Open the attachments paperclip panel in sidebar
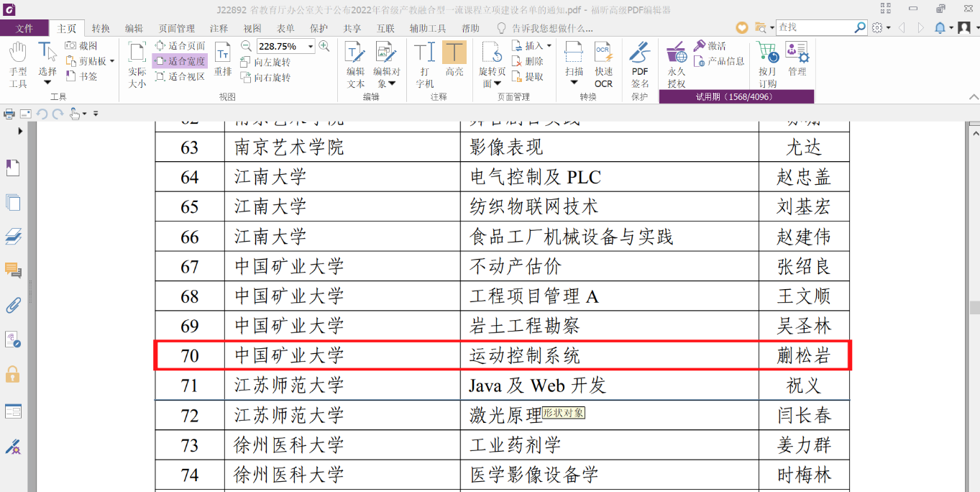 (x=13, y=305)
